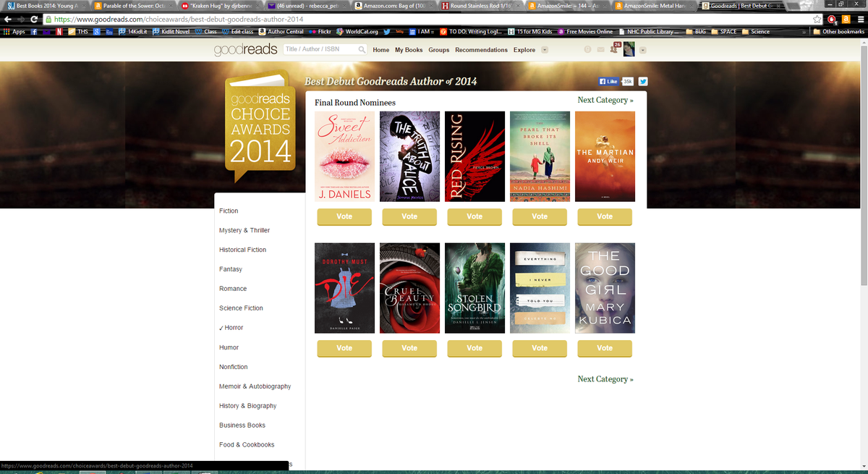
Task: Share on Twitter using bird icon
Action: click(x=642, y=82)
